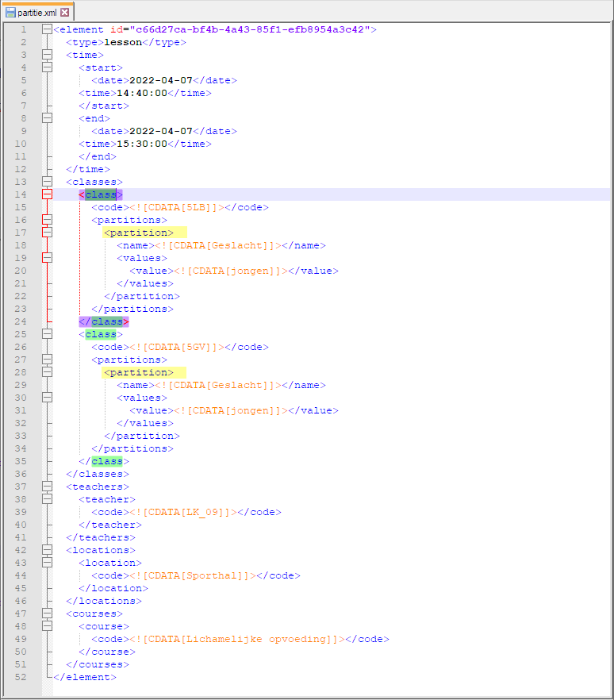Click CDATA[Sporthal] location code
The width and height of the screenshot is (614, 700).
click(193, 575)
